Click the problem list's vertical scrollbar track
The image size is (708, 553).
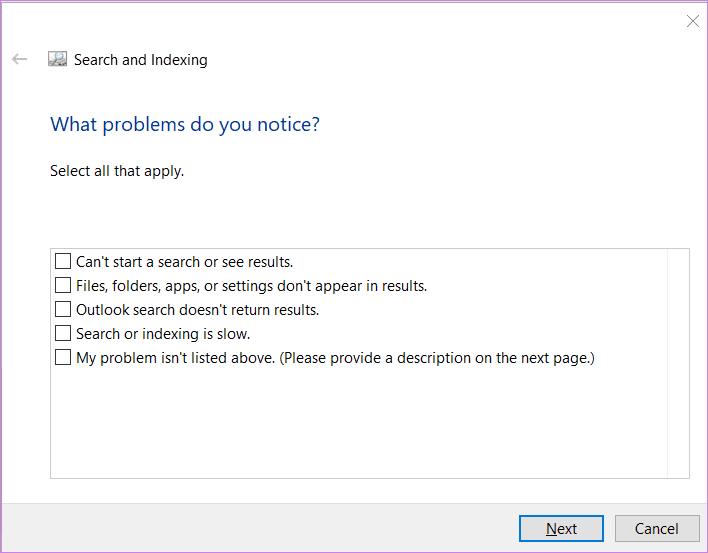(x=678, y=363)
